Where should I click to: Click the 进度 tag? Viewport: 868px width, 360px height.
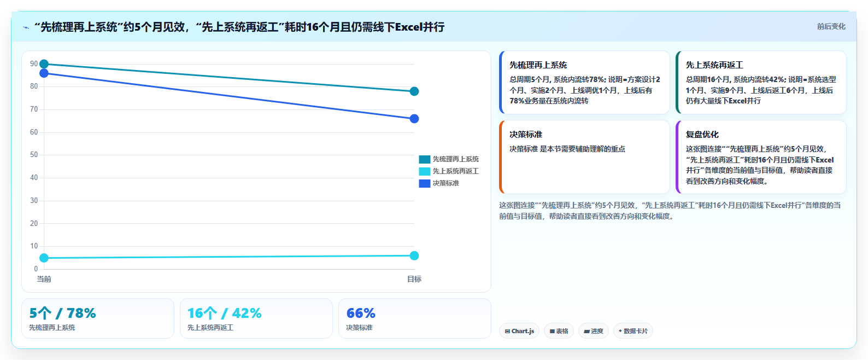(x=594, y=331)
